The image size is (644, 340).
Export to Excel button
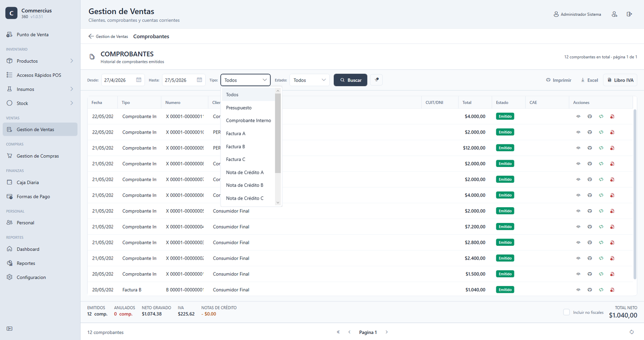[x=589, y=80]
